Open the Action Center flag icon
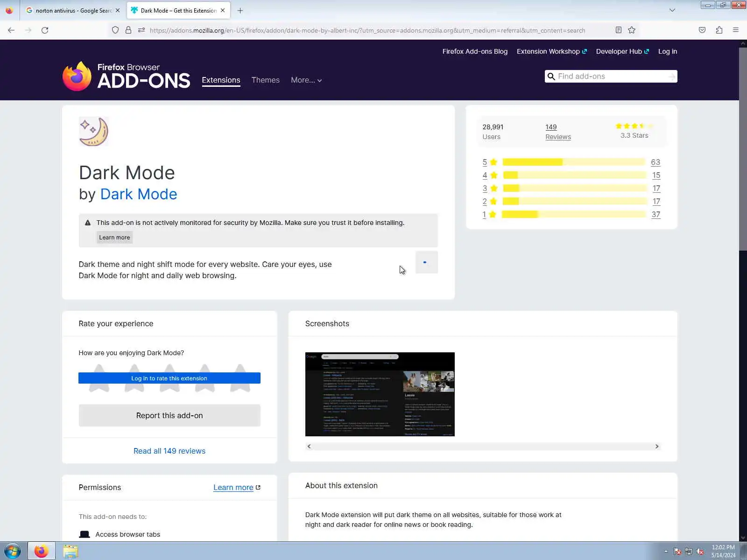The width and height of the screenshot is (747, 560). point(677,551)
